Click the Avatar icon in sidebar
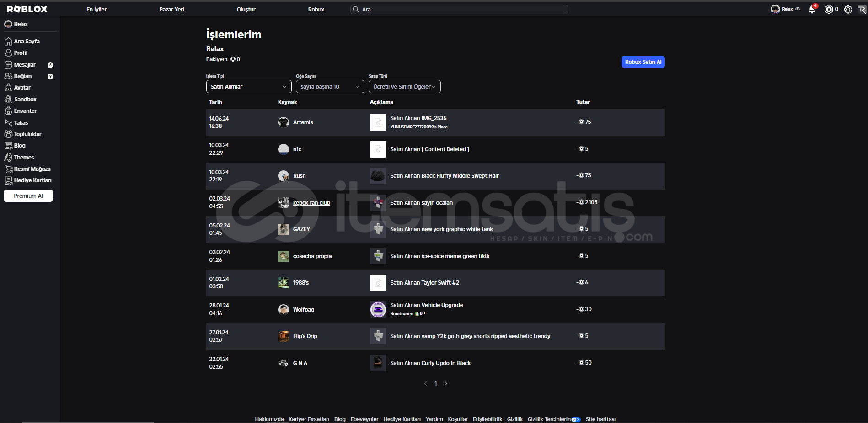The width and height of the screenshot is (868, 423). coord(8,88)
